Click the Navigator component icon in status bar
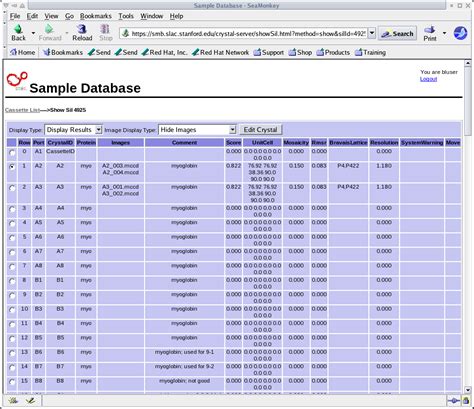The width and height of the screenshot is (474, 409). click(13, 401)
